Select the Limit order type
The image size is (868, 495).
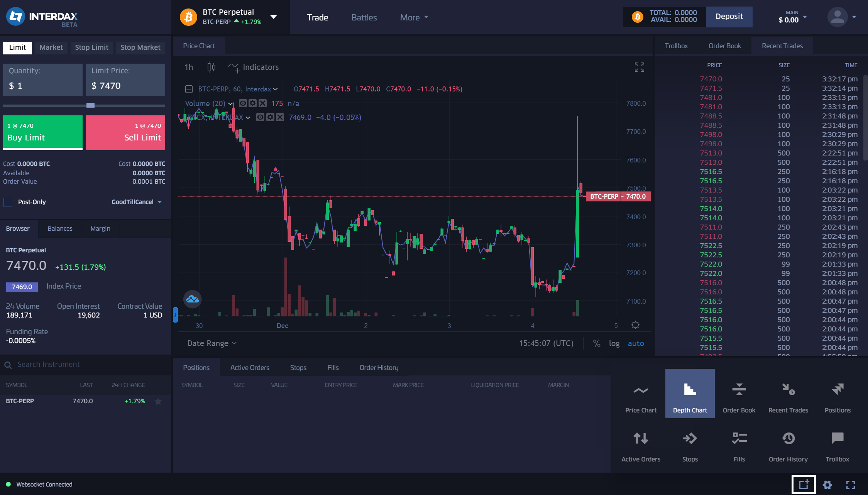pos(17,47)
